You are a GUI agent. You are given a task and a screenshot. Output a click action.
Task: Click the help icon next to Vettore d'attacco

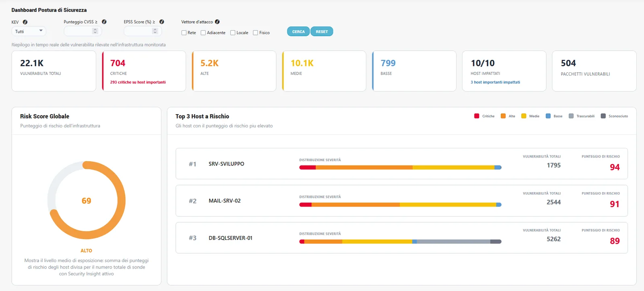(x=217, y=22)
